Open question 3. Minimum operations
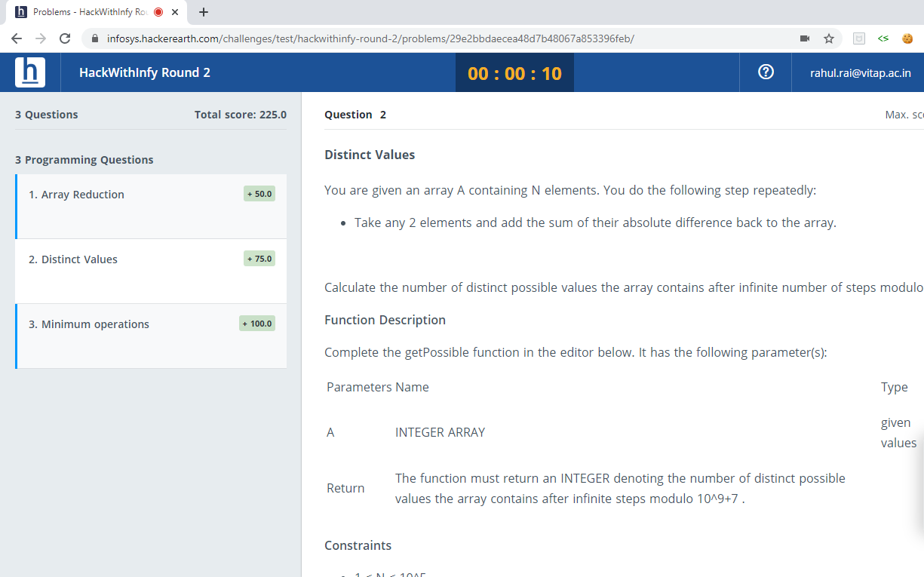The height and width of the screenshot is (577, 924). point(151,336)
